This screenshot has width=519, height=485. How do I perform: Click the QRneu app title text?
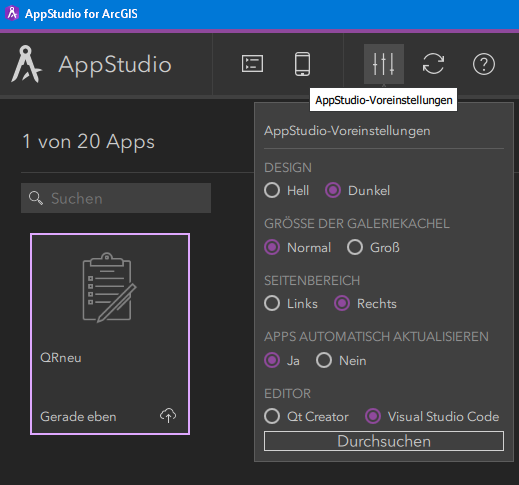click(x=61, y=358)
